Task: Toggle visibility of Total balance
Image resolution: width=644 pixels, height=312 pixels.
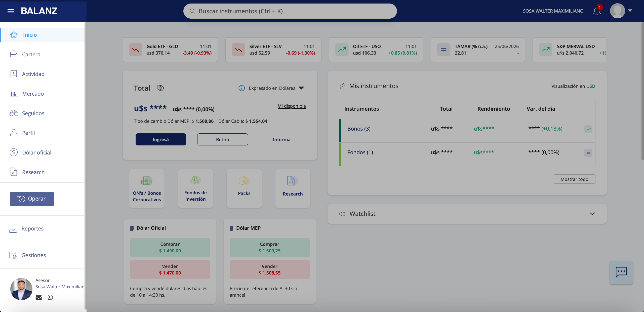Action: coord(160,88)
